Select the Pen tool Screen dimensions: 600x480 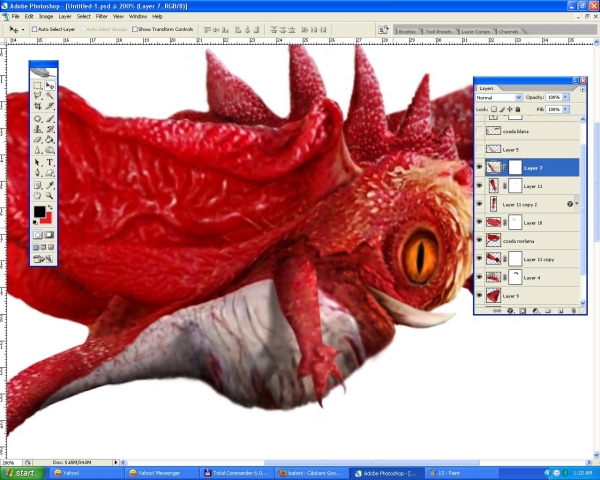pos(38,173)
